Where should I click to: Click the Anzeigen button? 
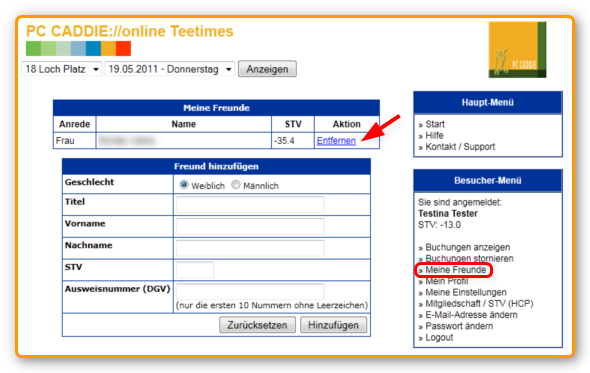coord(267,69)
